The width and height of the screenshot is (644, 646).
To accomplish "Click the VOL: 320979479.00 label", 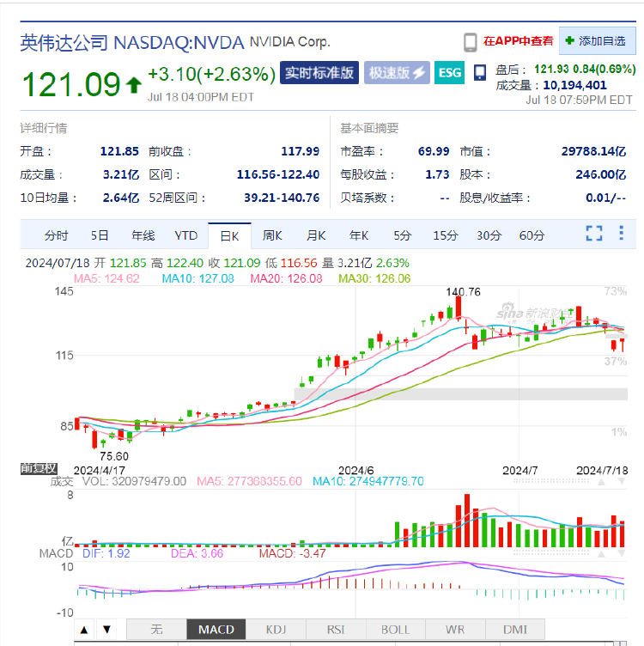I will click(134, 481).
